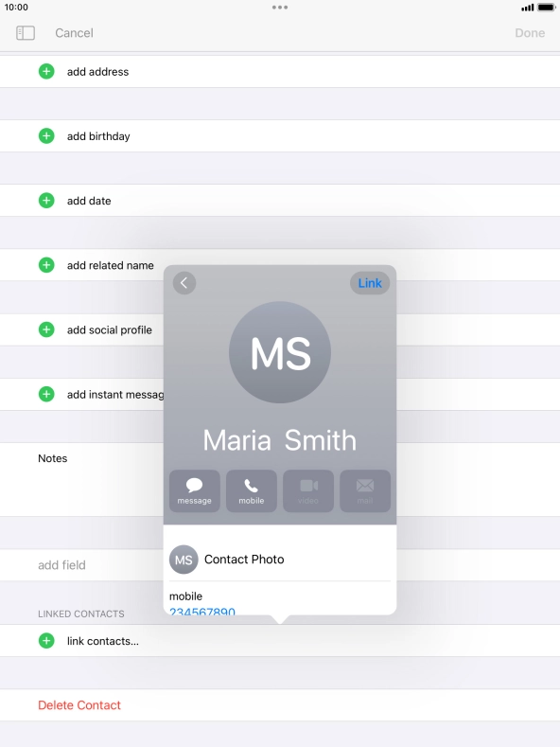Screen dimensions: 560x747
Task: Select the add instant message label
Action: tap(114, 395)
